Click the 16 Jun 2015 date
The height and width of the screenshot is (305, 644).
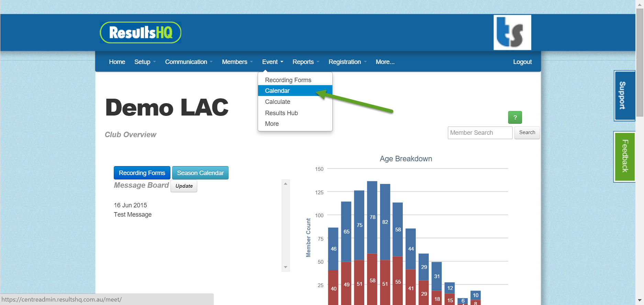pyautogui.click(x=130, y=205)
